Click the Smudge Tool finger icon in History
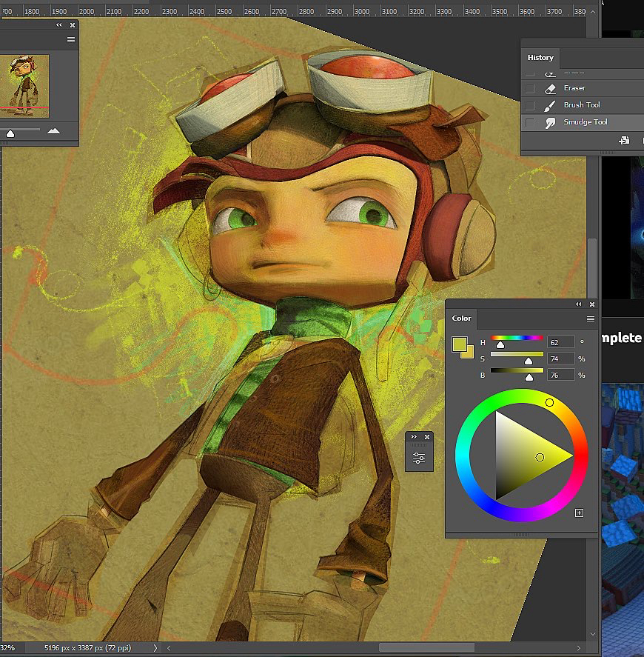Image resolution: width=644 pixels, height=657 pixels. pos(550,122)
